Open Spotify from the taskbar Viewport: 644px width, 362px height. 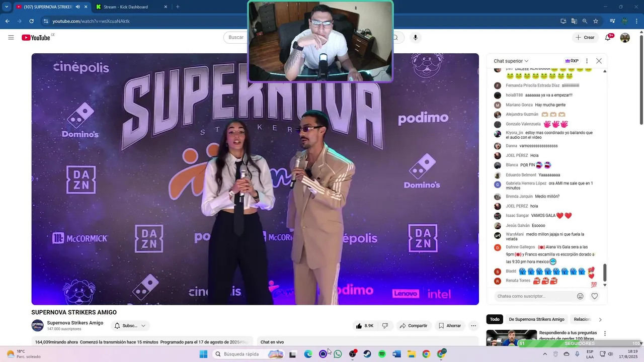click(382, 354)
